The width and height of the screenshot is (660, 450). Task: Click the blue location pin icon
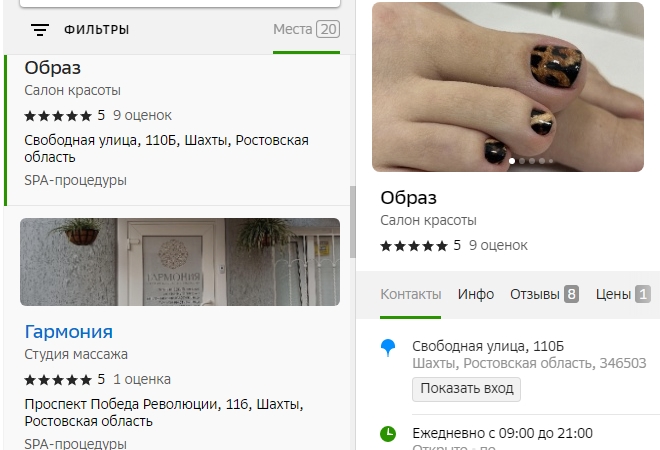coord(388,348)
